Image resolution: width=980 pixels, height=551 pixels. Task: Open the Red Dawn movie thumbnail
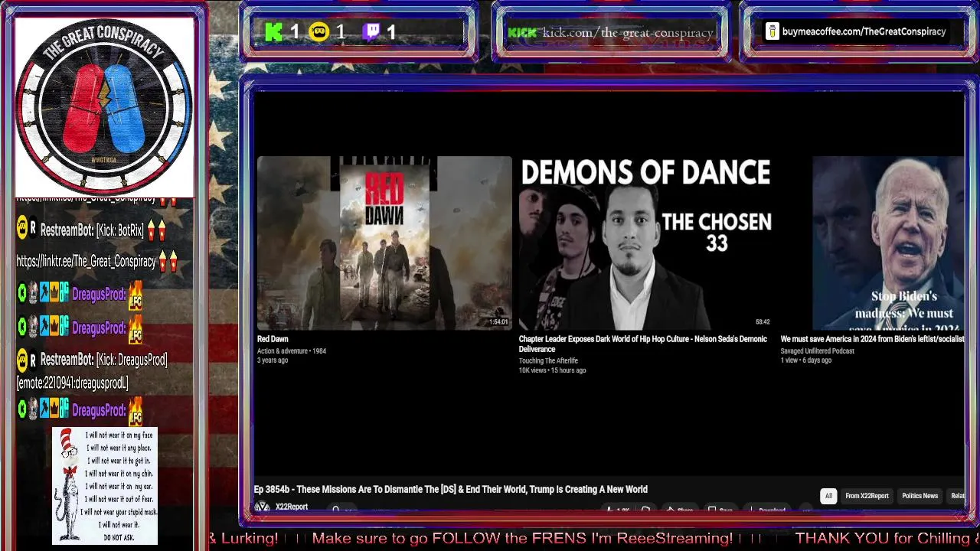pyautogui.click(x=384, y=243)
